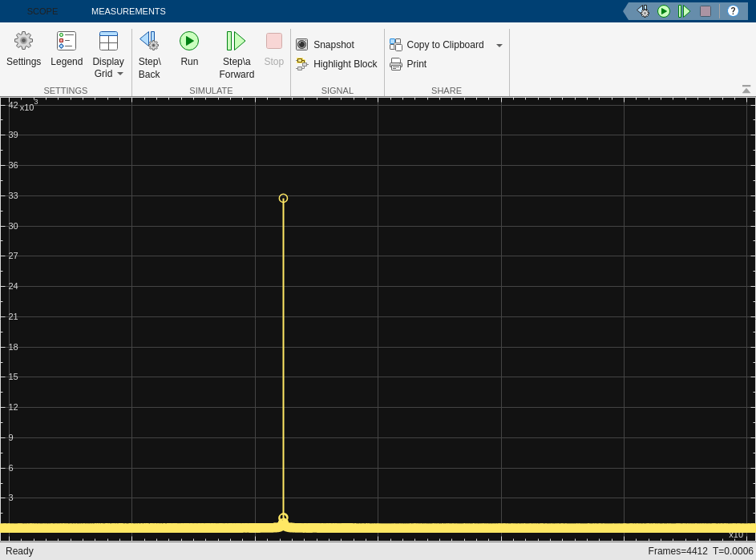Viewport: 756px width, 560px height.
Task: Take a Snapshot of the scope
Action: [325, 45]
